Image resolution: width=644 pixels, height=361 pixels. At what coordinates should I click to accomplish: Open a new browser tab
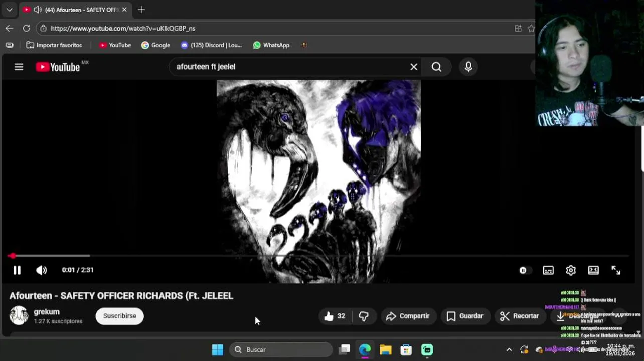point(141,10)
